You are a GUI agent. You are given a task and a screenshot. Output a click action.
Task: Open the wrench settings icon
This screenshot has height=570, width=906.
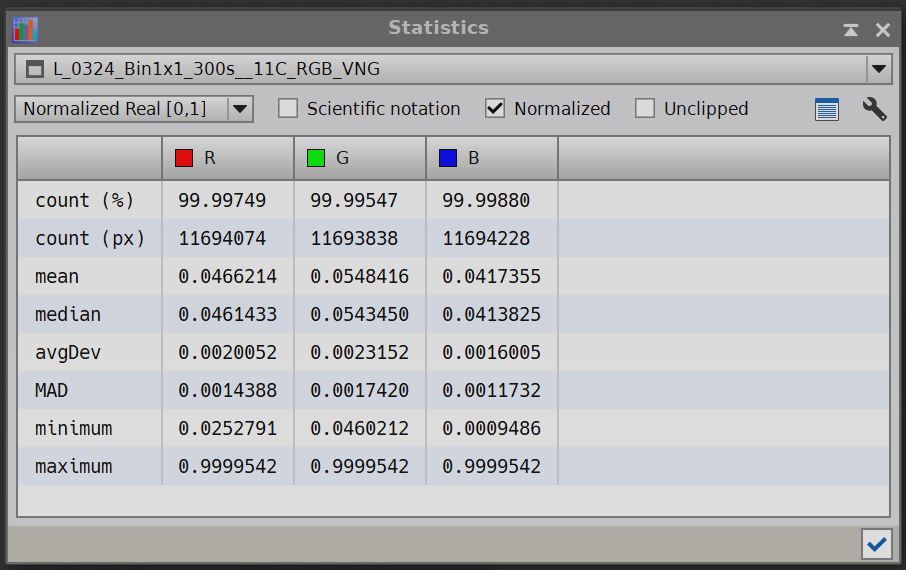874,109
